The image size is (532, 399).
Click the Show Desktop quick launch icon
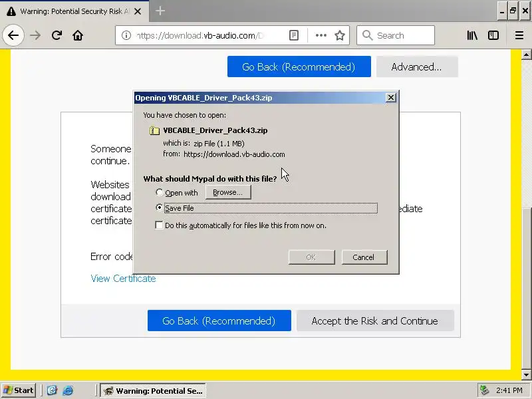point(52,390)
